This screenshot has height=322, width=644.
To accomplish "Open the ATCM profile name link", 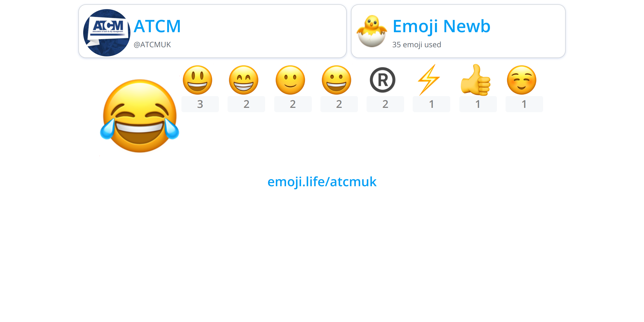I will (x=157, y=26).
